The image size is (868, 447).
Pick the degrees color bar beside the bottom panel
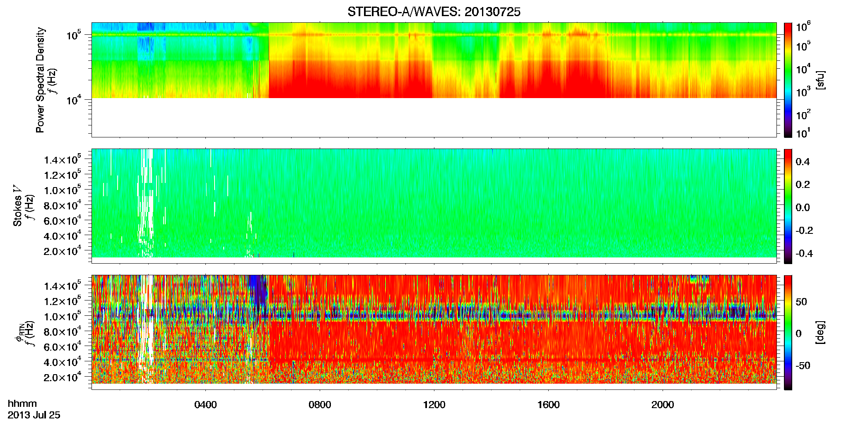(x=788, y=332)
